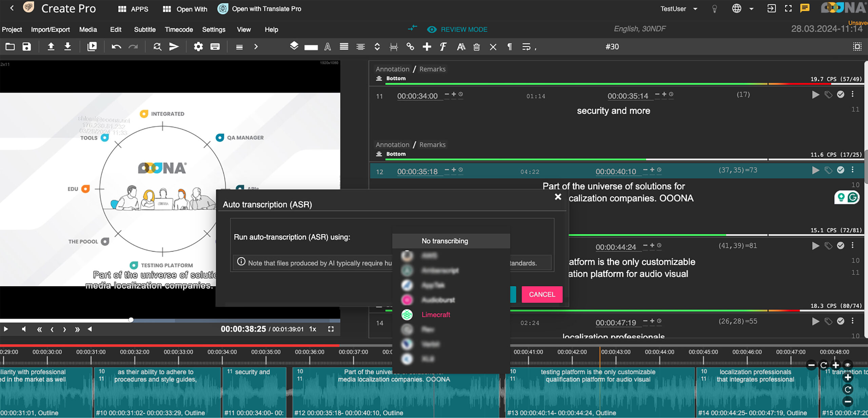868x418 pixels.
Task: Click the link chain icon in toolbar
Action: pyautogui.click(x=410, y=46)
